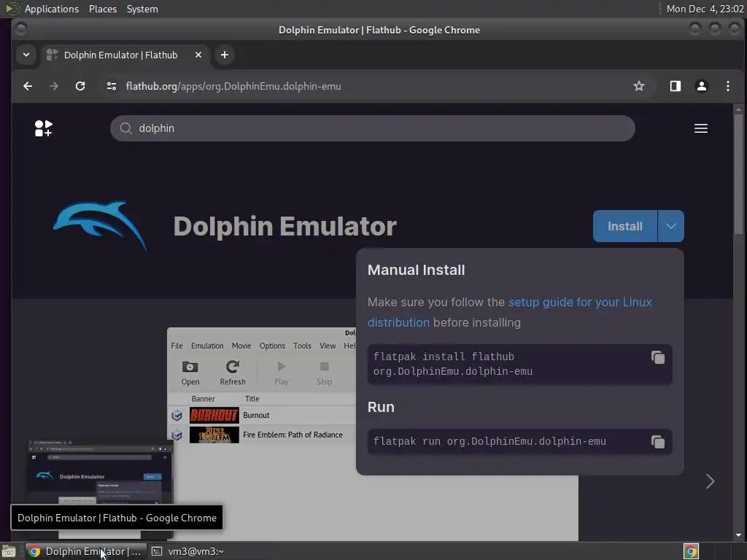Expand the tab search dropdown
Viewport: 747px width, 560px height.
(26, 55)
